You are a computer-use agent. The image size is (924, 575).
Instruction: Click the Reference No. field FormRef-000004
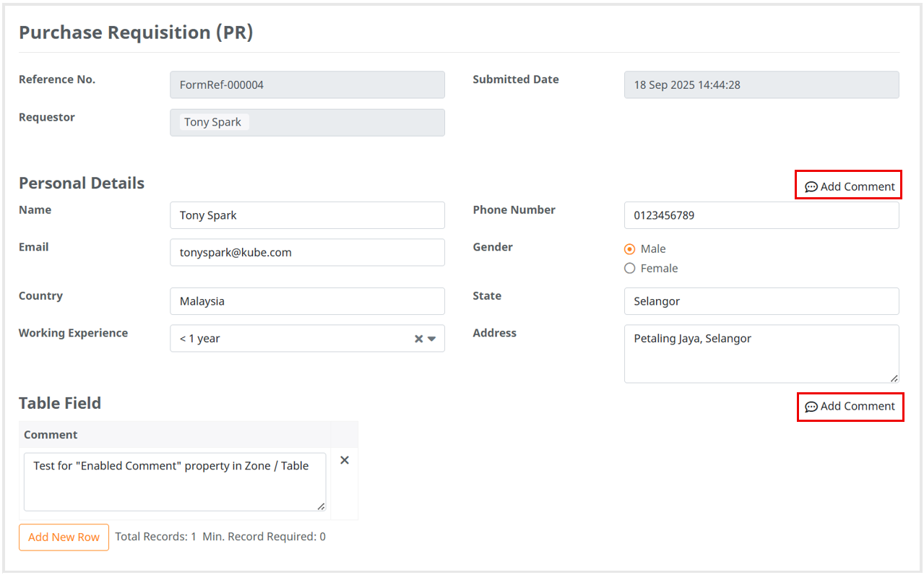307,85
